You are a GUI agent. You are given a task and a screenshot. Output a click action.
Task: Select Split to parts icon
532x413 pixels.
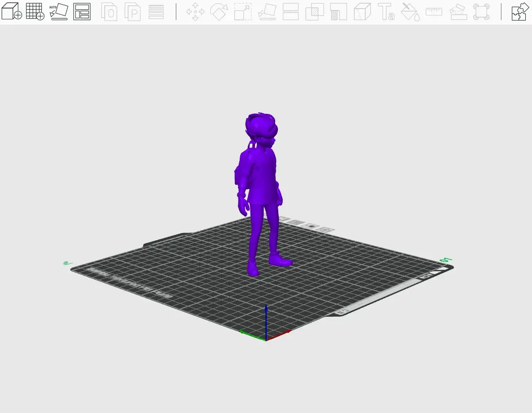(x=133, y=12)
